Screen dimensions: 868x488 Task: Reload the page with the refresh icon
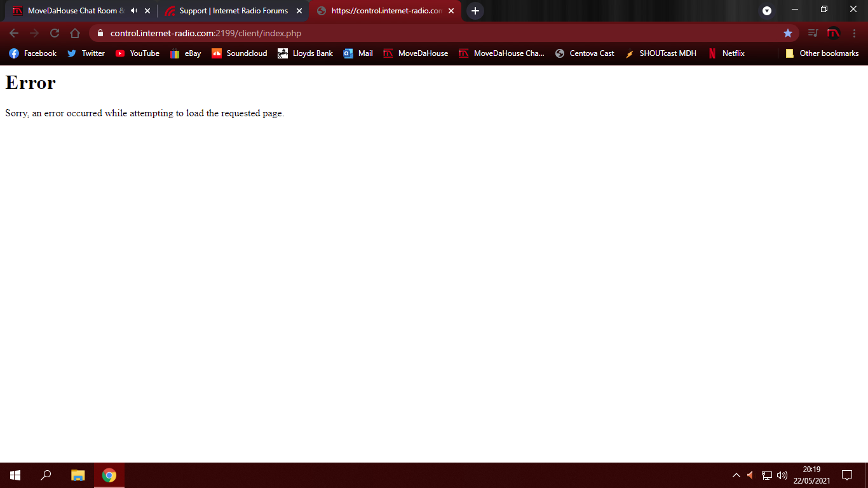tap(55, 33)
